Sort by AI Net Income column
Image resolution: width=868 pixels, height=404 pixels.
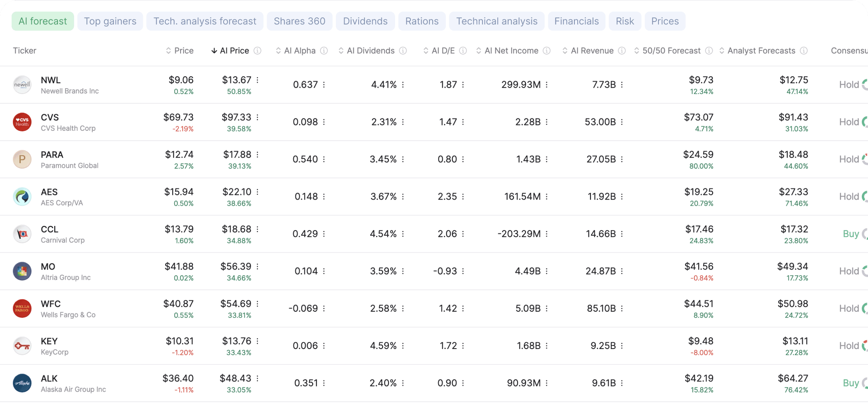507,50
